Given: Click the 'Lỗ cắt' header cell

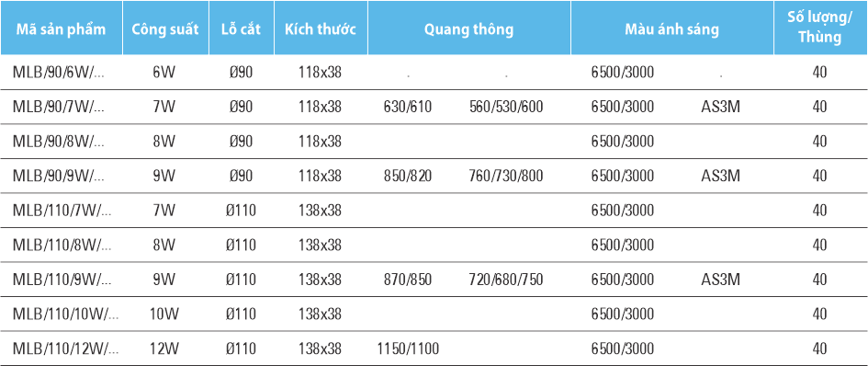Looking at the screenshot, I should 242,29.
